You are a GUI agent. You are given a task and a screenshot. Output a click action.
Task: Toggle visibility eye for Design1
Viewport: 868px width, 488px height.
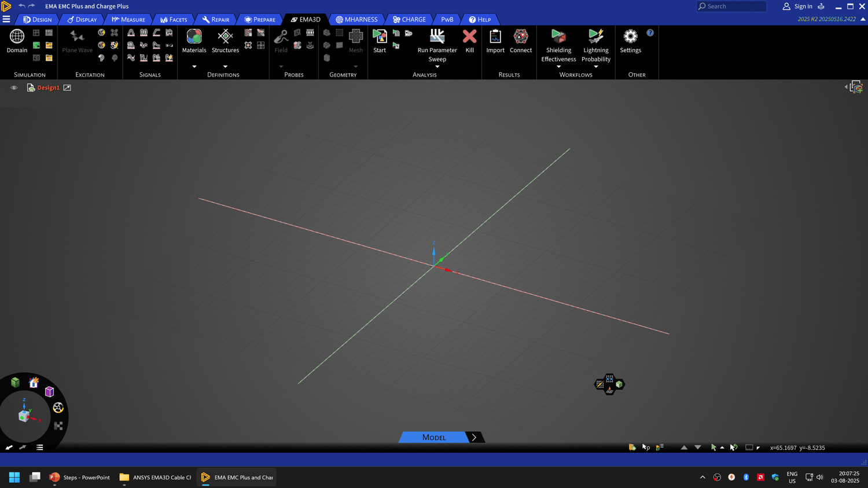pos(14,88)
